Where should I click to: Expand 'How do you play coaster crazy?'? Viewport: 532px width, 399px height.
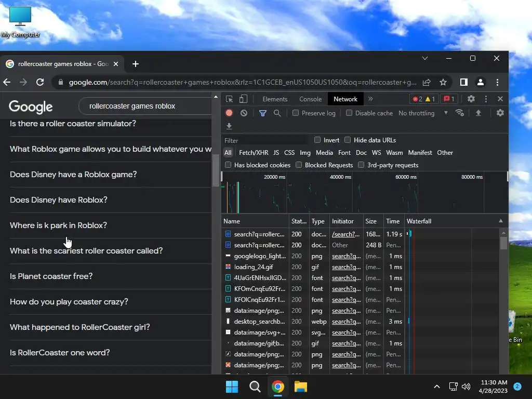tap(110, 302)
